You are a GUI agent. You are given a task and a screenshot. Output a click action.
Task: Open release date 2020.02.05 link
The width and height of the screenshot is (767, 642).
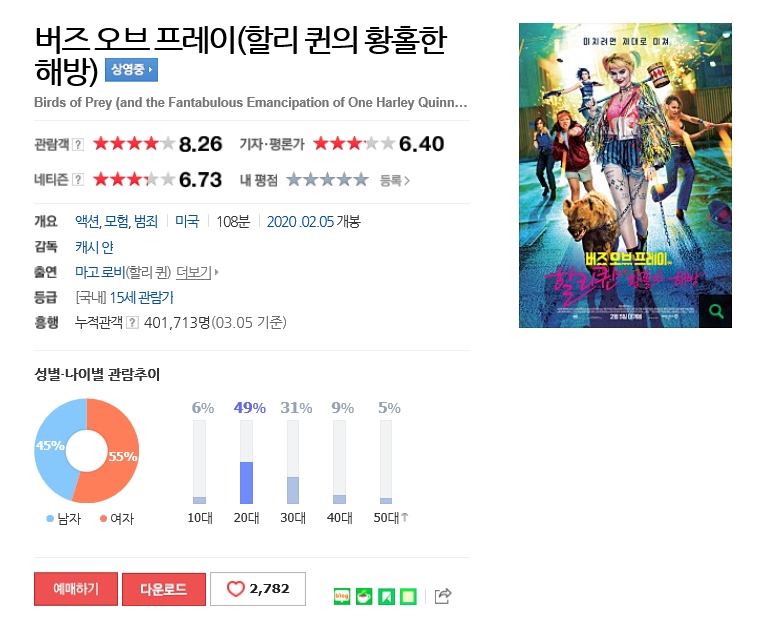pos(300,222)
